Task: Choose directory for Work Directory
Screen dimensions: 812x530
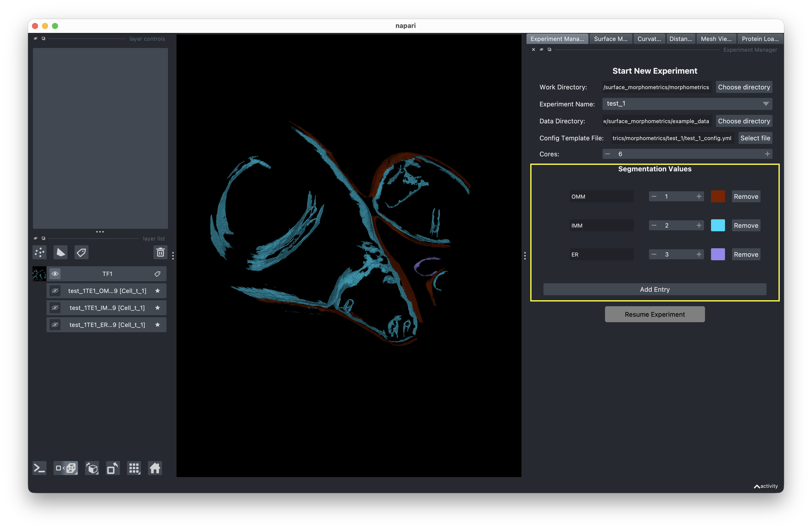Action: [744, 87]
